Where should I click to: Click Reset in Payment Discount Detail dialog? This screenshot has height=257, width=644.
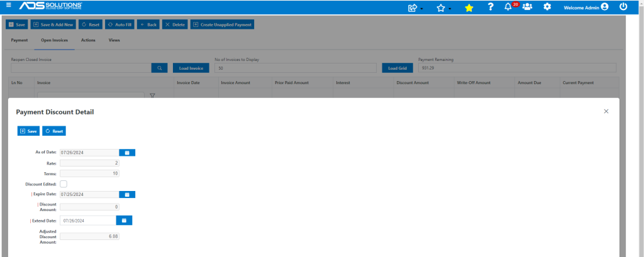pyautogui.click(x=54, y=131)
